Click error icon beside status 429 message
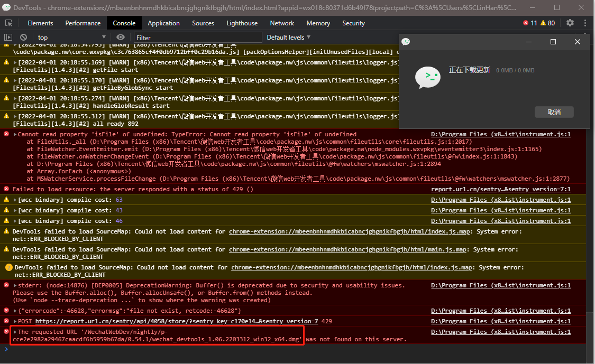Image resolution: width=595 pixels, height=364 pixels. point(6,189)
